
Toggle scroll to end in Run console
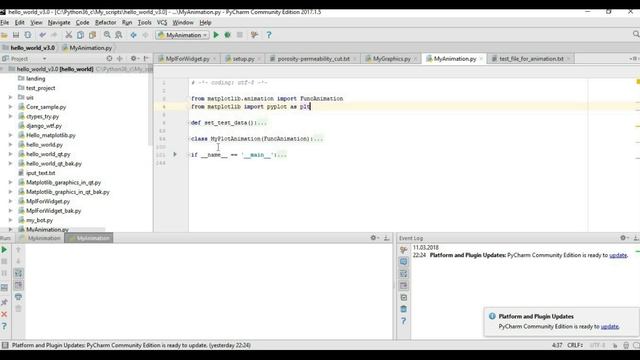(x=18, y=285)
